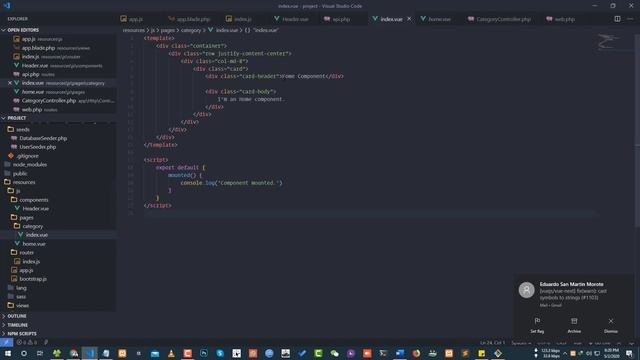Open errors and warnings in the status bar
Viewport: 640px width, 360px height.
[27, 342]
